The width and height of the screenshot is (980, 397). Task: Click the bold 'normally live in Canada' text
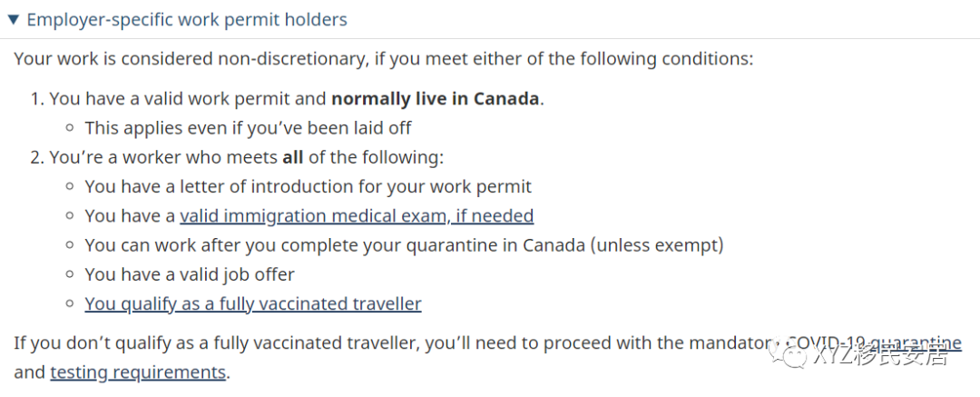tap(435, 99)
